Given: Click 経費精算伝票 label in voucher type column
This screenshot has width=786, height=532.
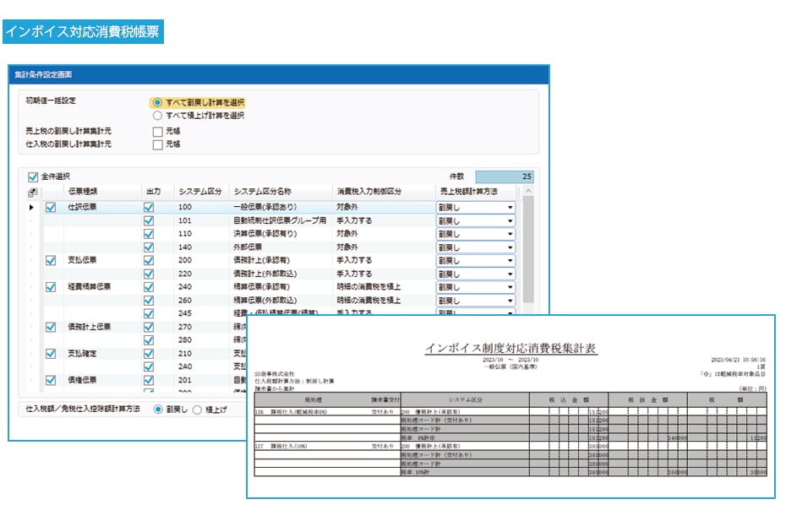Looking at the screenshot, I should [90, 287].
